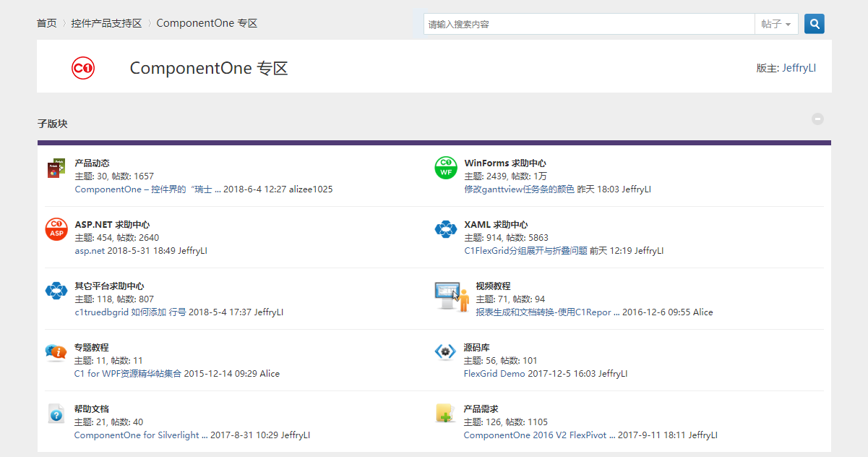Click the ComponentOne C1 red logo

83,68
